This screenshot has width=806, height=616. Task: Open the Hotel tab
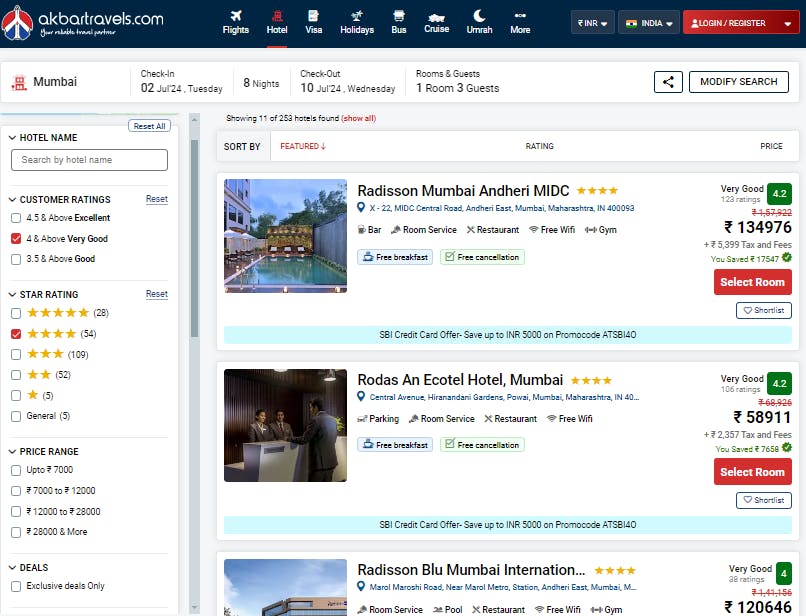pos(277,23)
